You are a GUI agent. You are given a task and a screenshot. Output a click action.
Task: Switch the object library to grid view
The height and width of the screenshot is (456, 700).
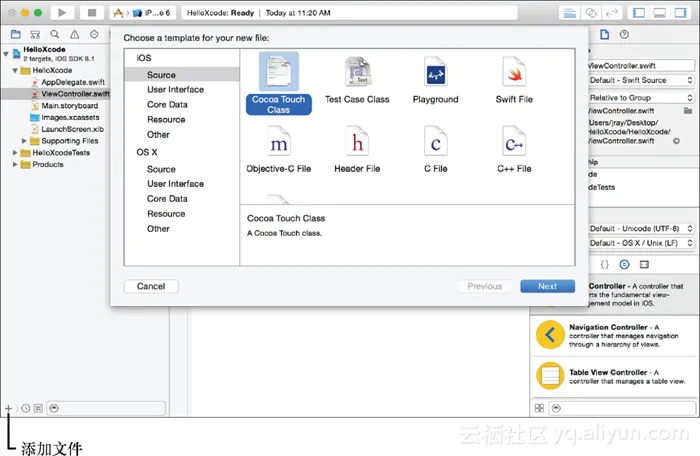[539, 408]
